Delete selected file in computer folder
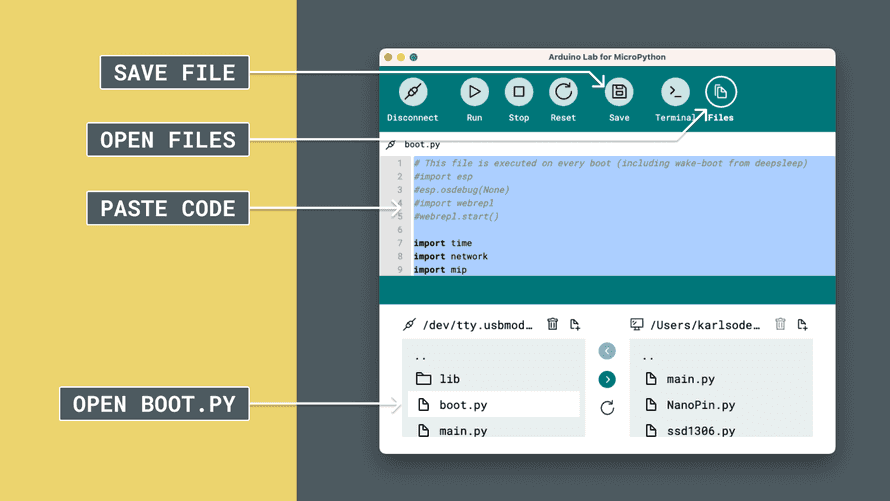The height and width of the screenshot is (501, 890). [781, 324]
